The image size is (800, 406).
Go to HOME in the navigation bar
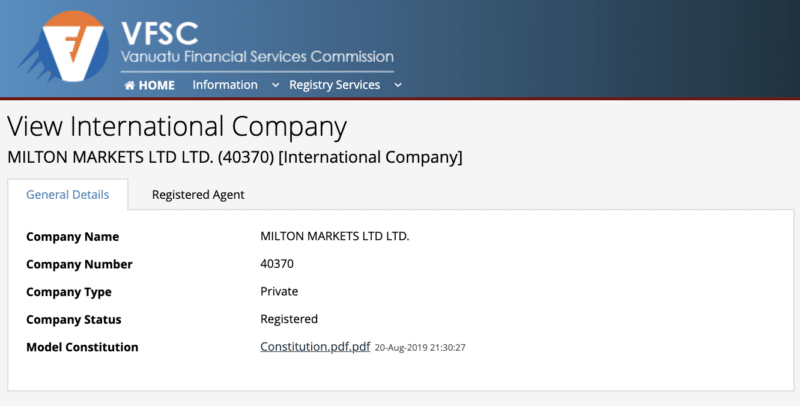[149, 85]
